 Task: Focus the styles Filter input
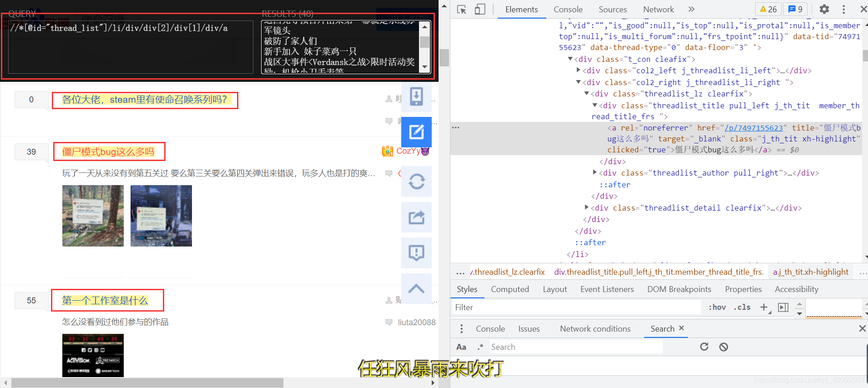tap(576, 307)
